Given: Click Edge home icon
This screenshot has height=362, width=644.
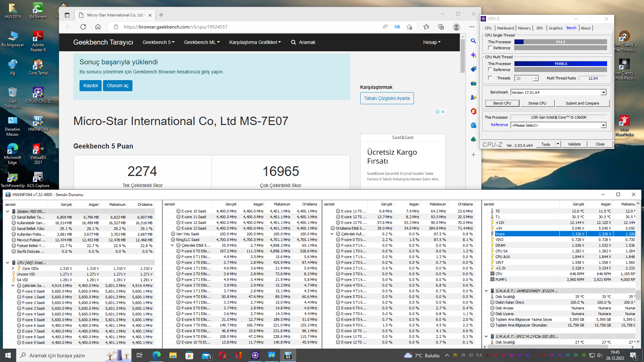Looking at the screenshot, I should pyautogui.click(x=98, y=27).
